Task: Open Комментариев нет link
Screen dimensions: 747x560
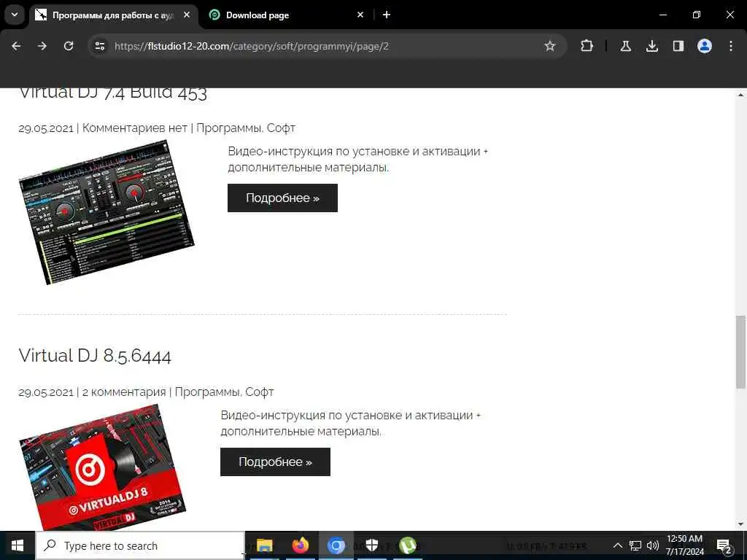Action: click(x=135, y=128)
